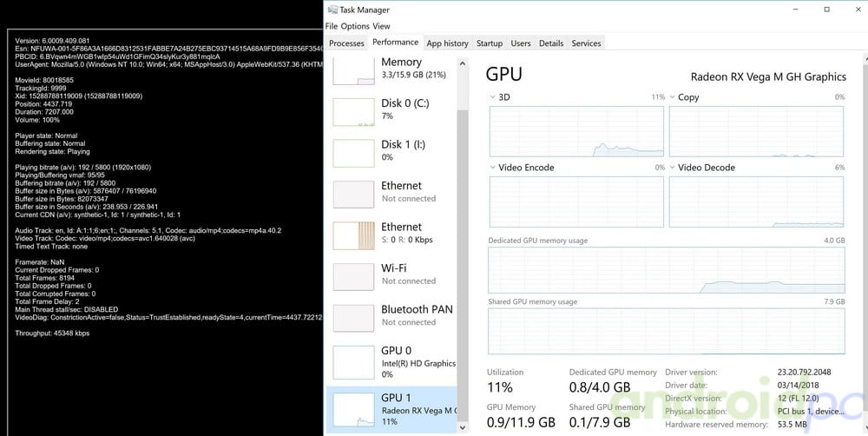Open the Startup tab
The width and height of the screenshot is (868, 436).
(x=490, y=43)
